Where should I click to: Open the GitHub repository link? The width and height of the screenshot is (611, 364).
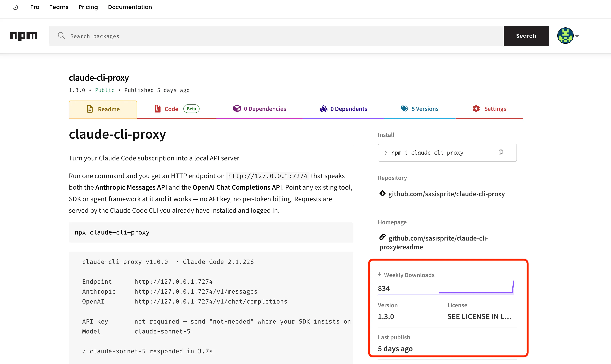pyautogui.click(x=446, y=194)
